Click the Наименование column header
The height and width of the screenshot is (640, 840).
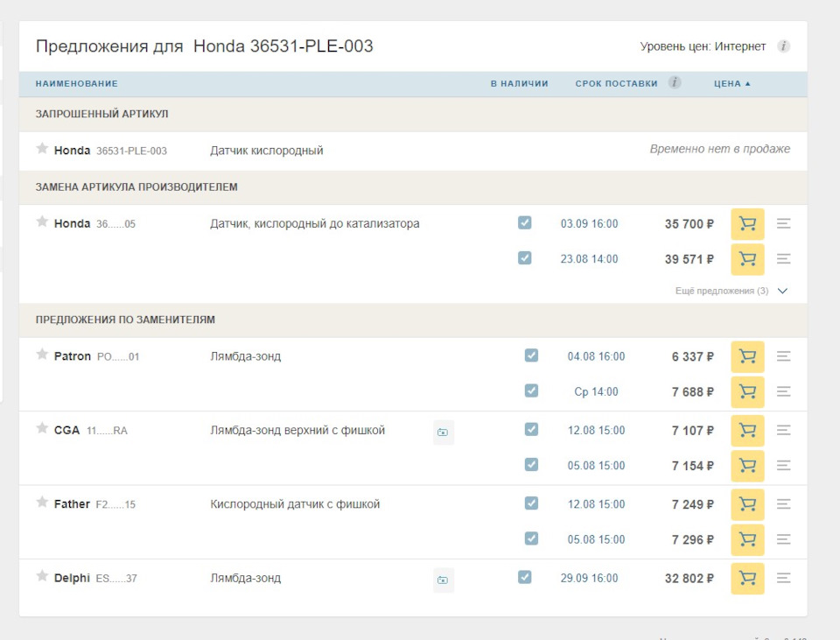(x=77, y=84)
